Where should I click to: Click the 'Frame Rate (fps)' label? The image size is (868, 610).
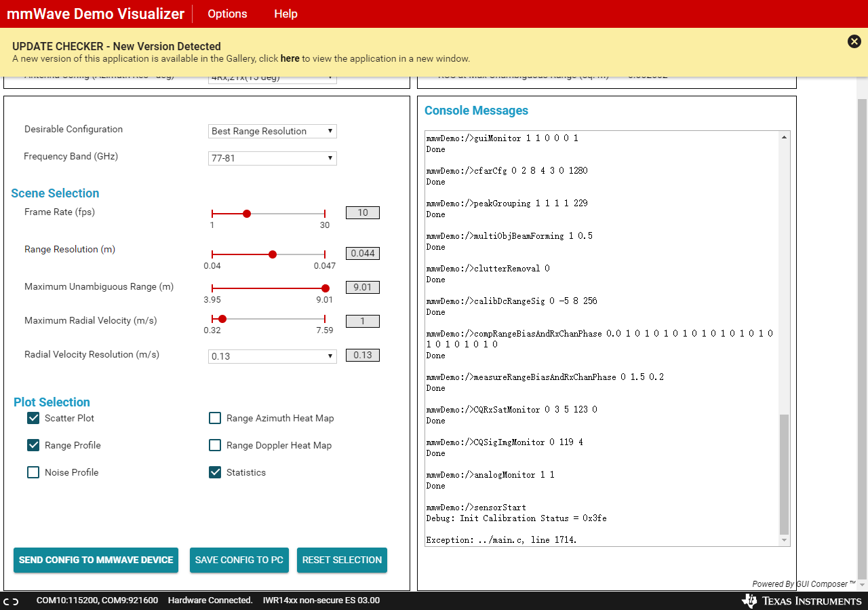click(x=60, y=212)
